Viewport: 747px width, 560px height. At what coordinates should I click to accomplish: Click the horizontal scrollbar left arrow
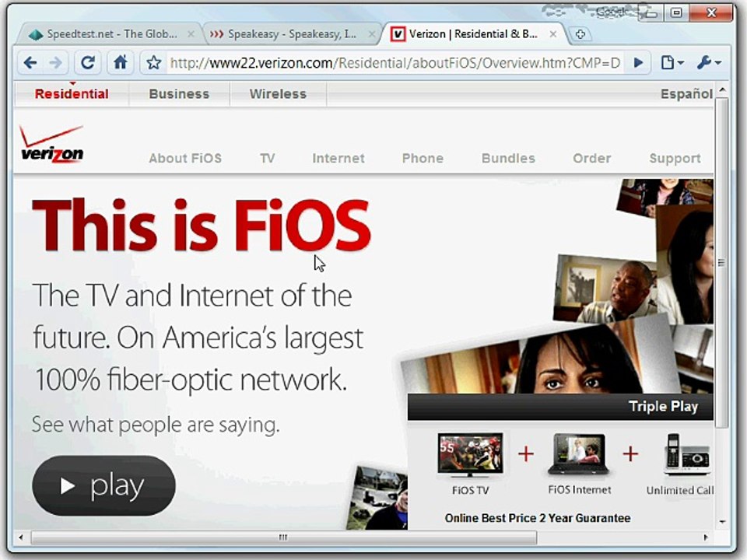click(x=20, y=537)
